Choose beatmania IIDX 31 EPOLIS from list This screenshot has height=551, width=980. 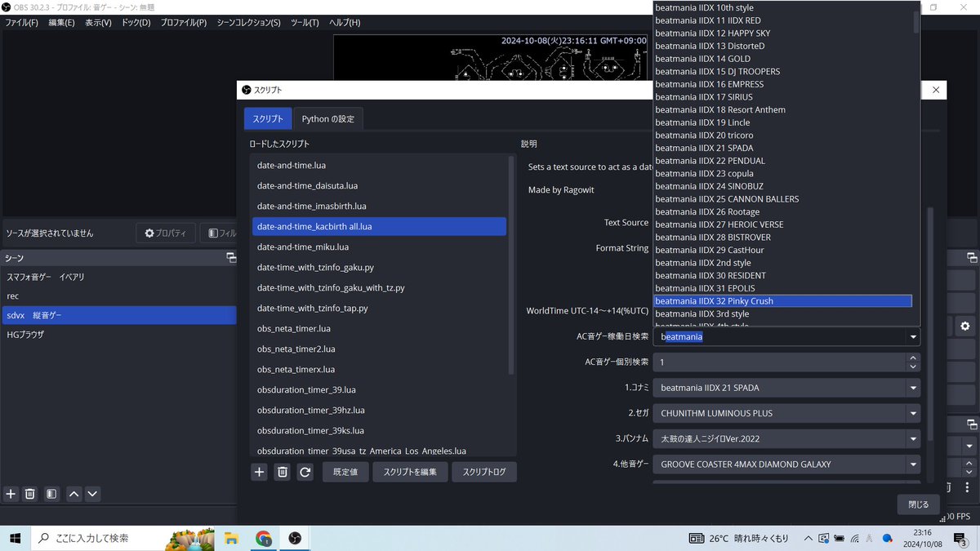coord(782,288)
